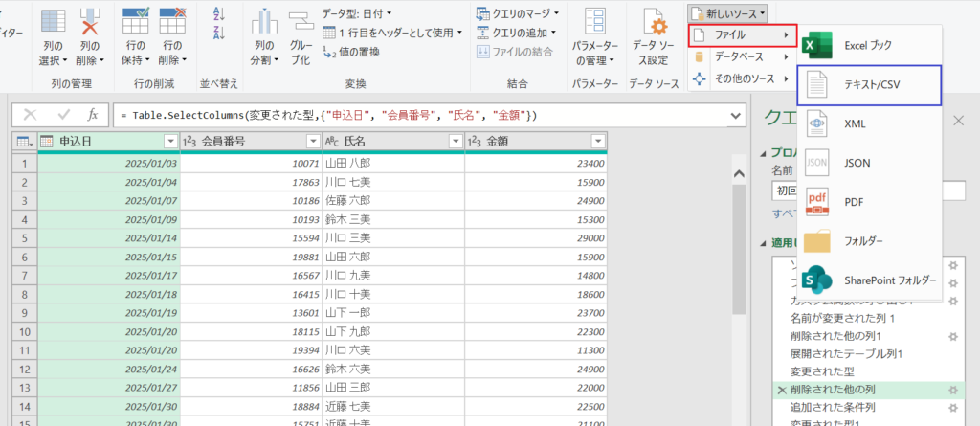Choose JSON file source
This screenshot has width=980, height=426.
point(869,163)
